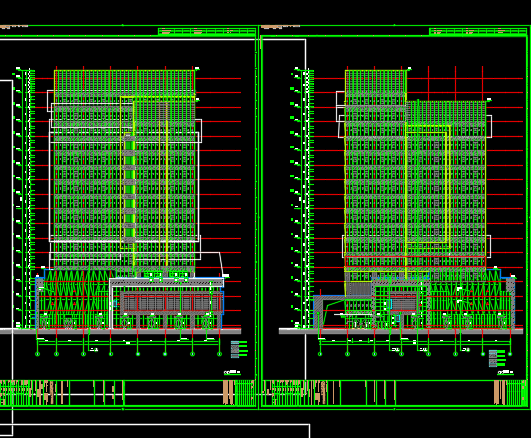Pick the first grid axis bubble under the left elevation

[38, 354]
